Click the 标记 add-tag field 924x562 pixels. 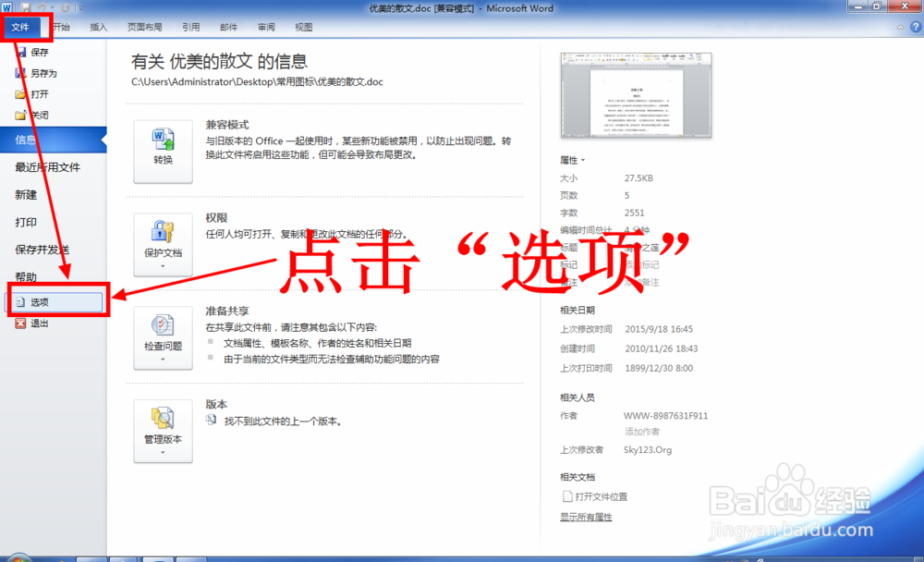[642, 264]
